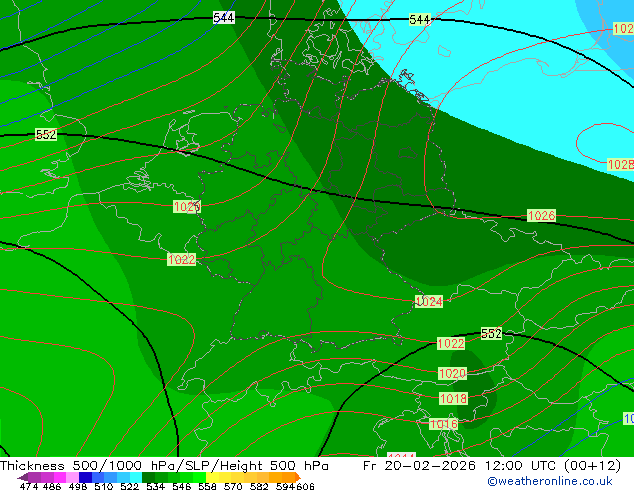The width and height of the screenshot is (634, 490).
Task: Select the 552 height label near the British coast
Action: click(46, 135)
